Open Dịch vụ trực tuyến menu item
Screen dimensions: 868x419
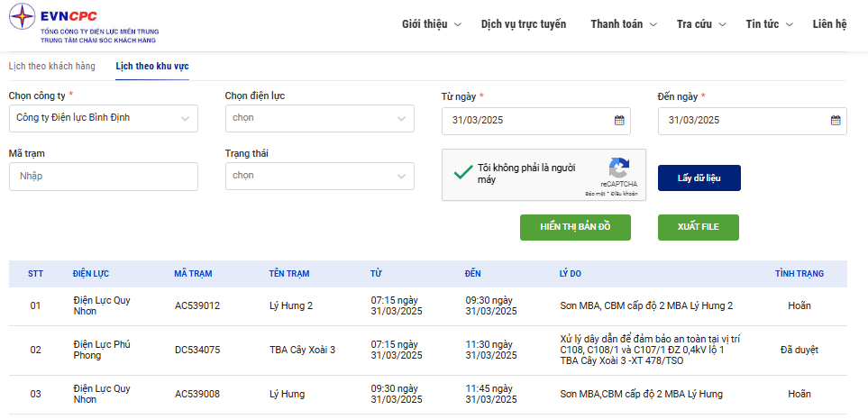tap(524, 24)
